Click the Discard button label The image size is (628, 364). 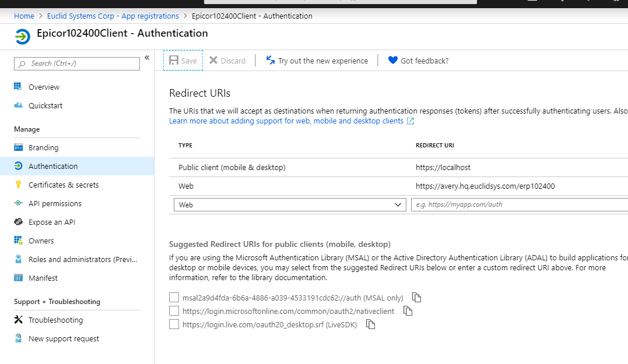pos(233,61)
